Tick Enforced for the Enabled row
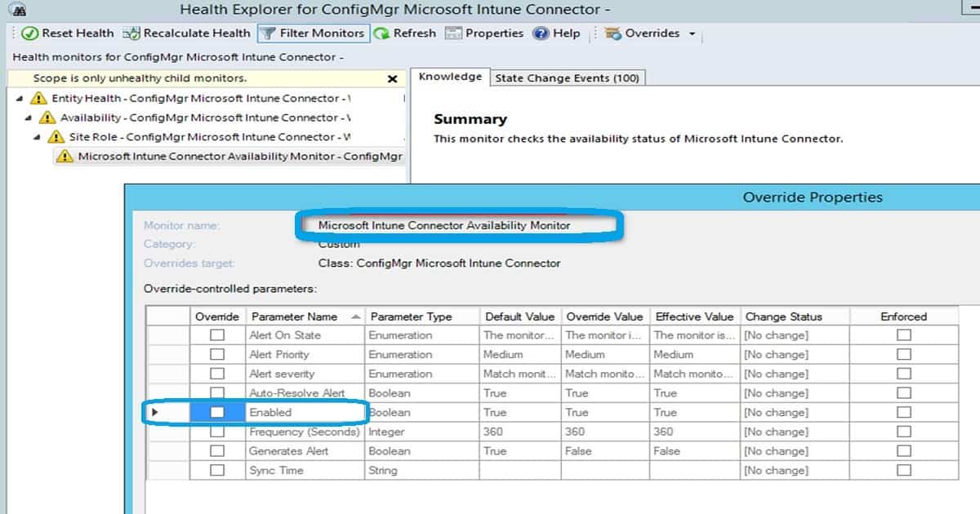The image size is (980, 514). (x=904, y=413)
